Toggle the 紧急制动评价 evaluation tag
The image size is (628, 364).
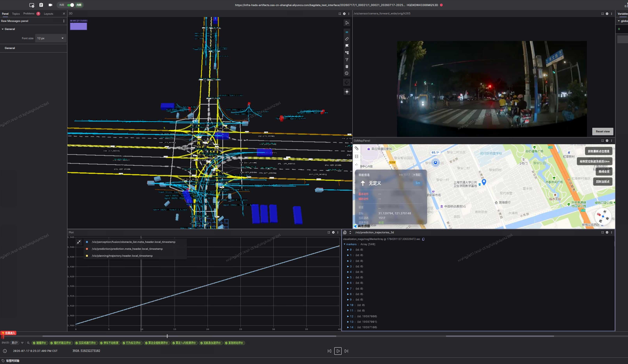coord(234,343)
